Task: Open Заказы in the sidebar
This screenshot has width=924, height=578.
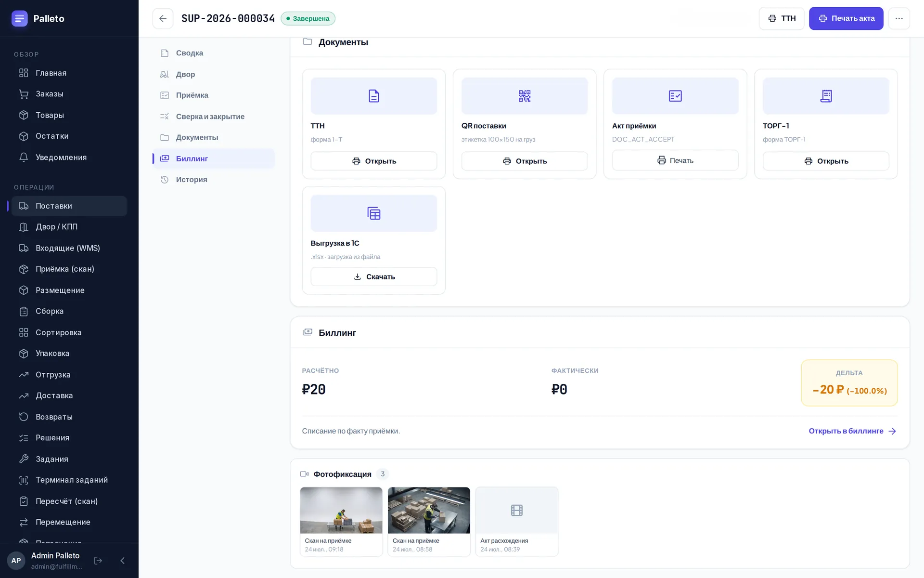Action: click(x=69, y=94)
